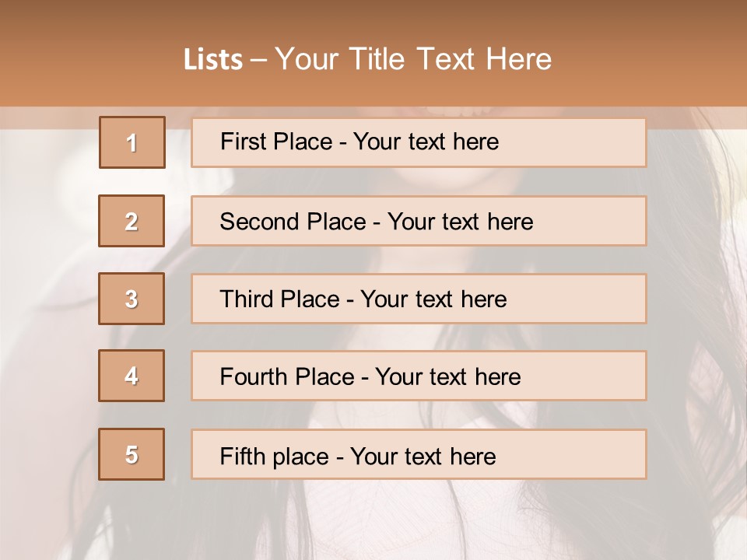747x560 pixels.
Task: Click 'First Place' words in first bar
Action: pos(276,142)
